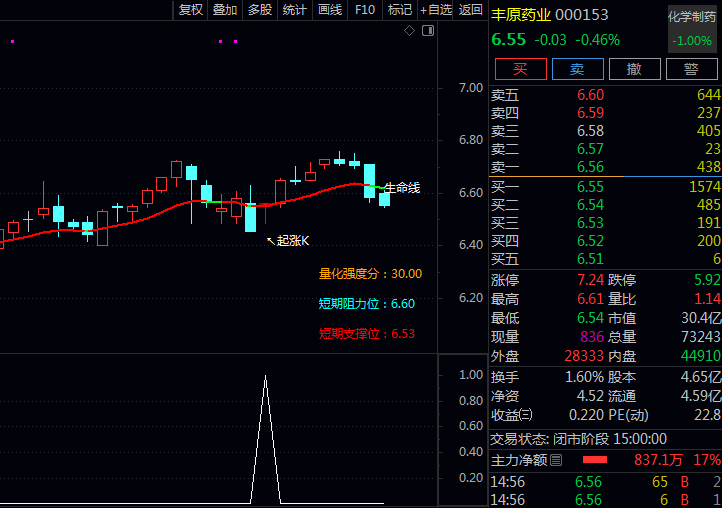Click 换手 turnover 1.60%

click(584, 377)
